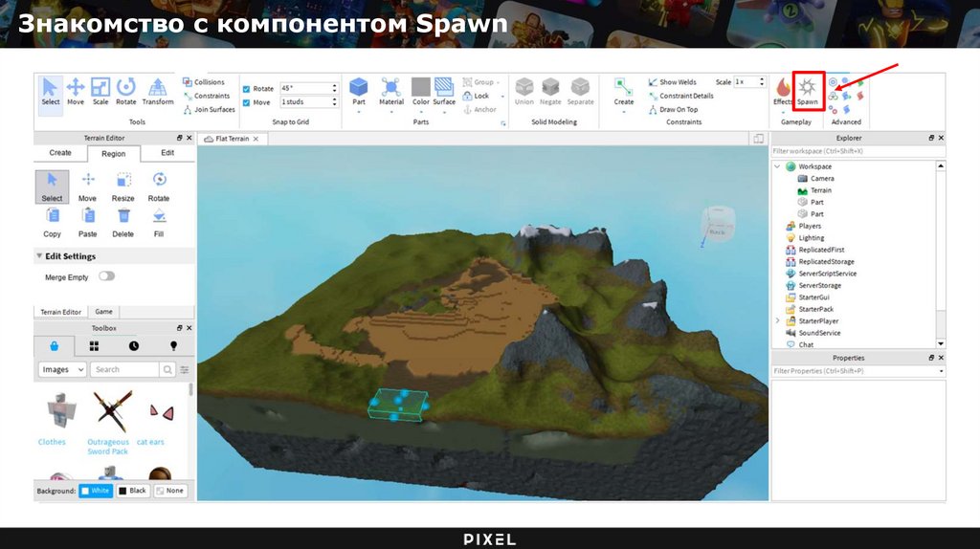Click the region Paste tool

point(87,223)
